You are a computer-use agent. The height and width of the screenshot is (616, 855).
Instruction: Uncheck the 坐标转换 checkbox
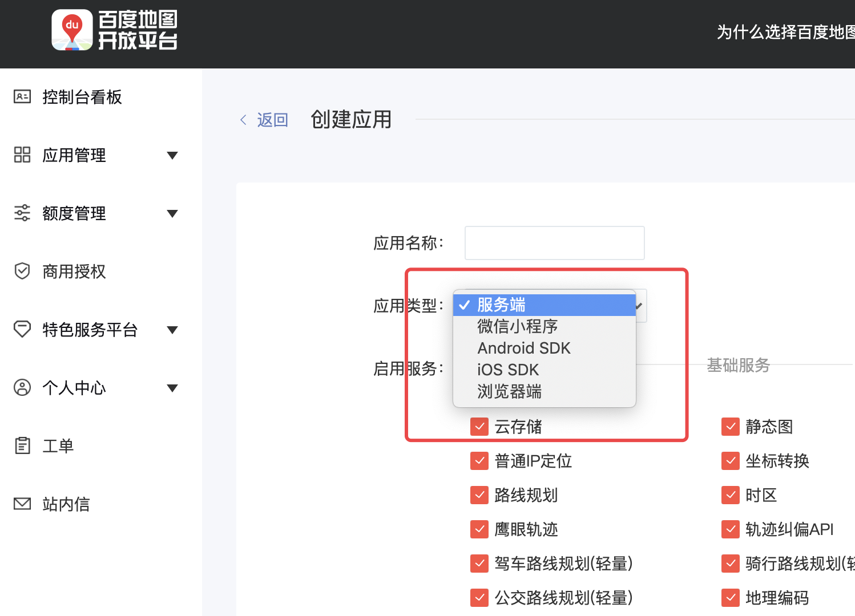click(731, 461)
